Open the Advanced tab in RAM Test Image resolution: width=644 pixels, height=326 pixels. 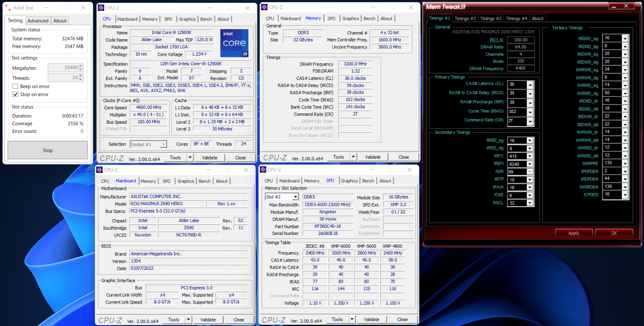coord(38,20)
